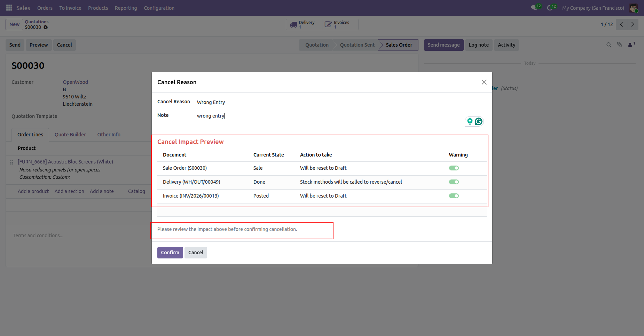Image resolution: width=644 pixels, height=336 pixels.
Task: Click the 'Done' state cell
Action: pos(259,182)
